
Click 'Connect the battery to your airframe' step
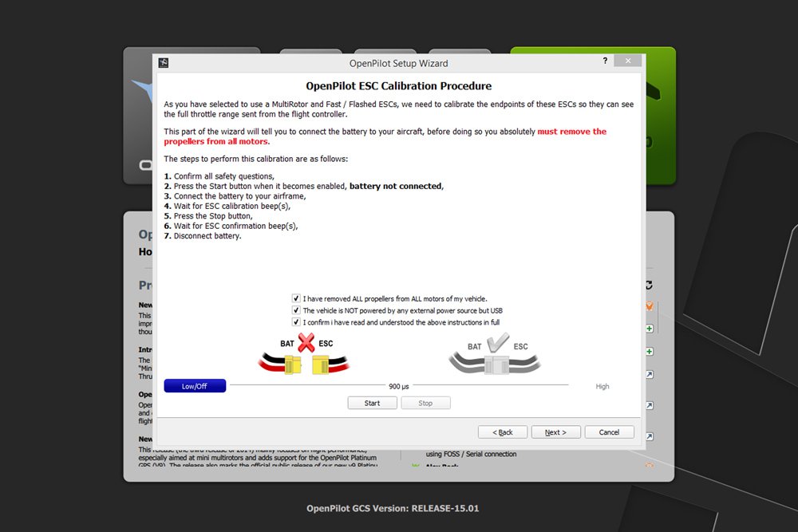coord(239,196)
